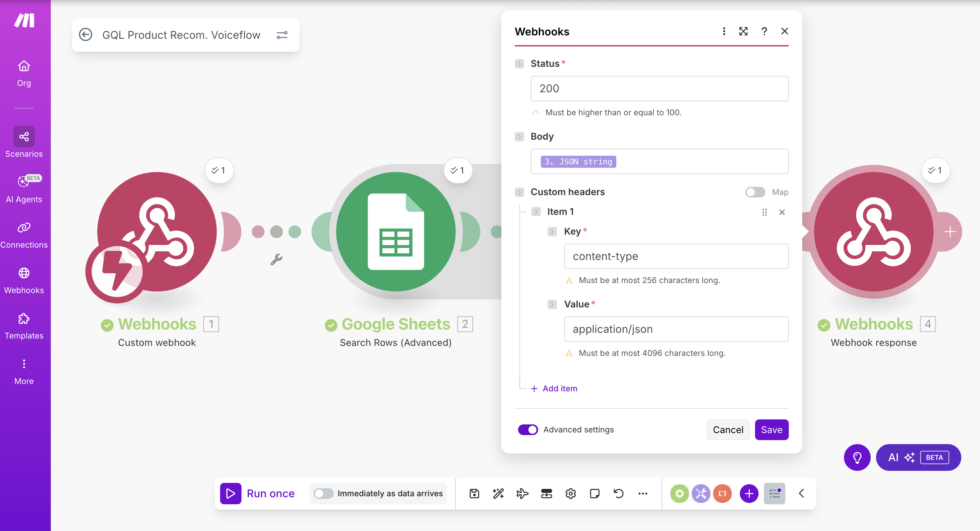Screen dimensions: 980x531
Task: Expand the Value field info chevron
Action: coord(552,304)
